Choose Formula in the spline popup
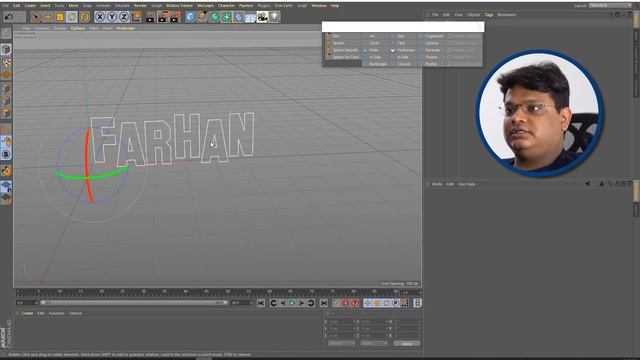 [433, 50]
